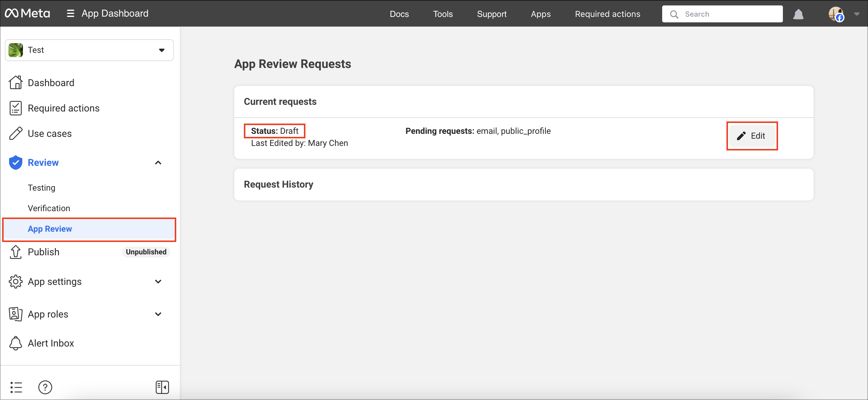Image resolution: width=868 pixels, height=400 pixels.
Task: Open the Test app selector dropdown
Action: tap(89, 50)
